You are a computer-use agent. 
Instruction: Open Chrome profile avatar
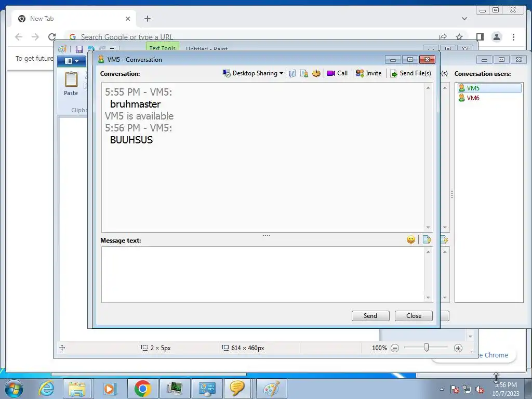[x=497, y=37]
